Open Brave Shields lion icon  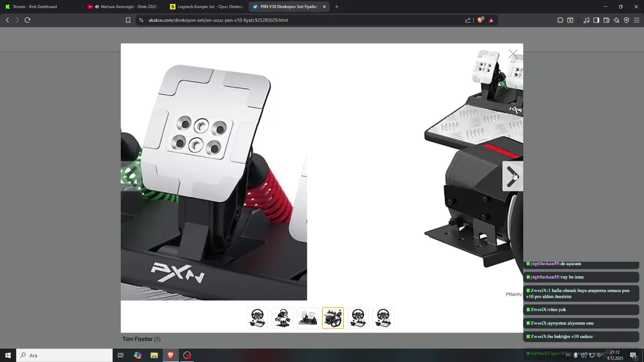point(480,20)
